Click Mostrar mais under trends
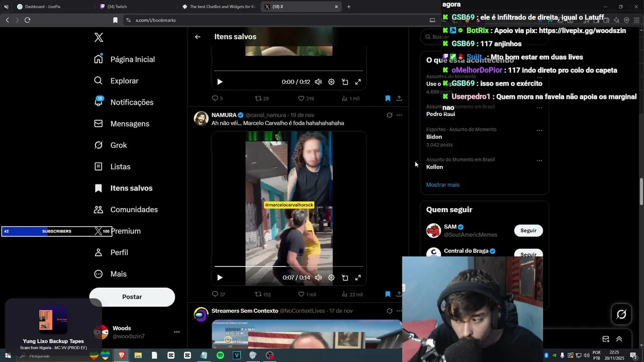 pyautogui.click(x=443, y=185)
